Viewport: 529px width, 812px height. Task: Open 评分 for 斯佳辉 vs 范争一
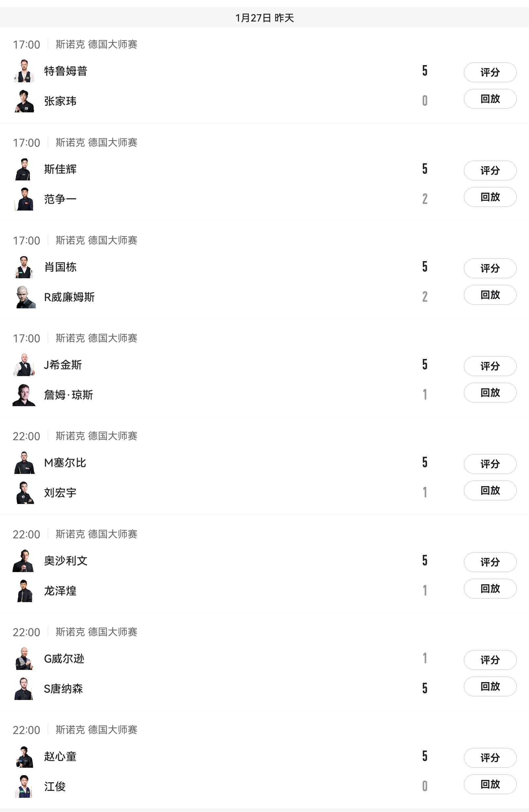tap(490, 171)
